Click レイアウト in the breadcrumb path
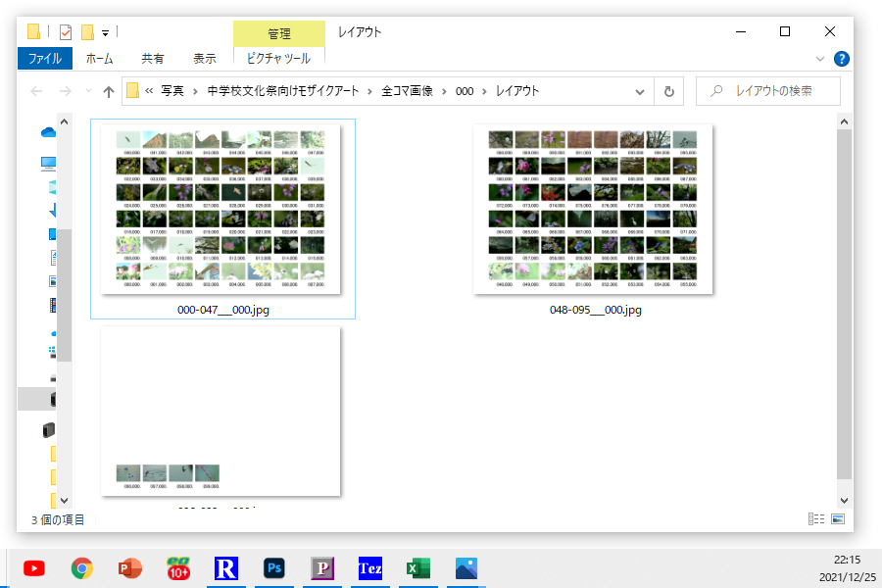This screenshot has width=882, height=588. coord(517,91)
